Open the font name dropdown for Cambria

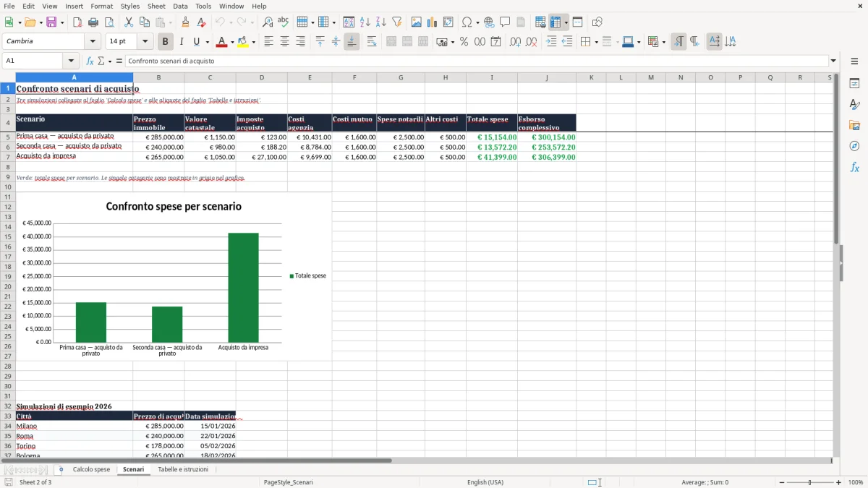pyautogui.click(x=93, y=42)
